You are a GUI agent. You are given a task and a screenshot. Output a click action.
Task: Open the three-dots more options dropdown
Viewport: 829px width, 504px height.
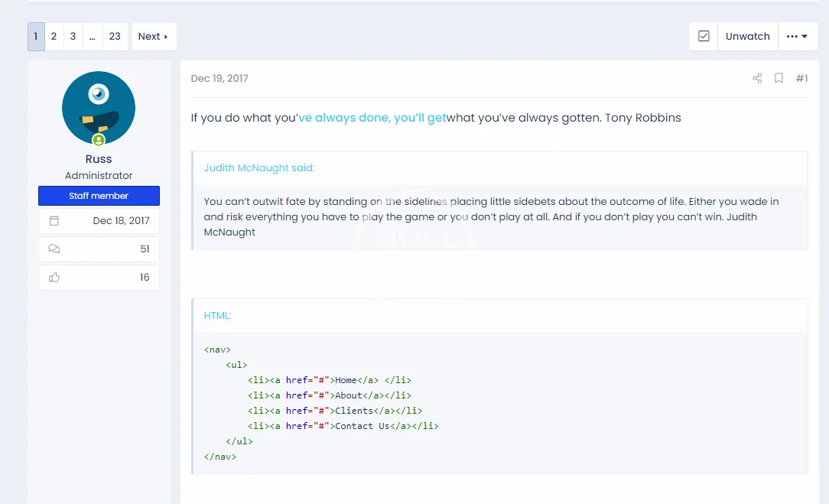[x=798, y=37]
